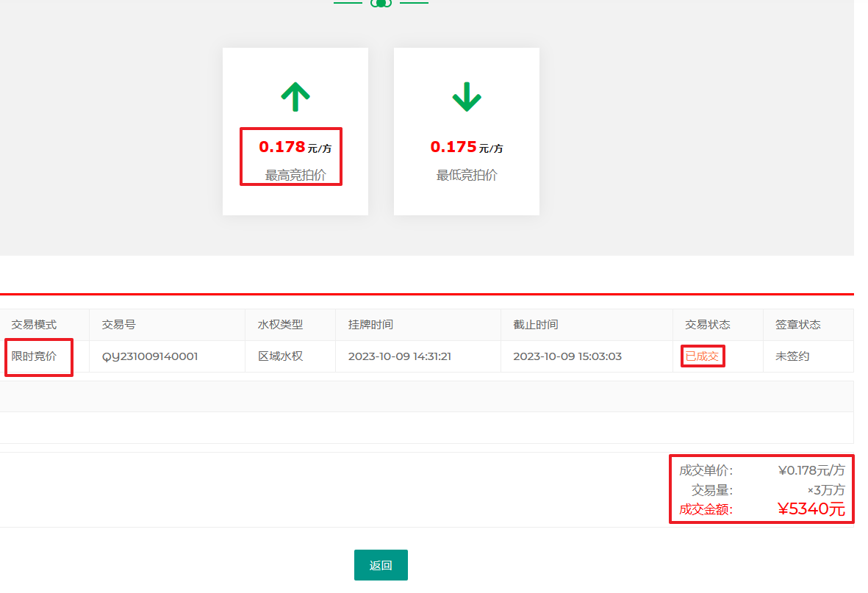Click the 水权类型 column header
The image size is (868, 593).
280,325
